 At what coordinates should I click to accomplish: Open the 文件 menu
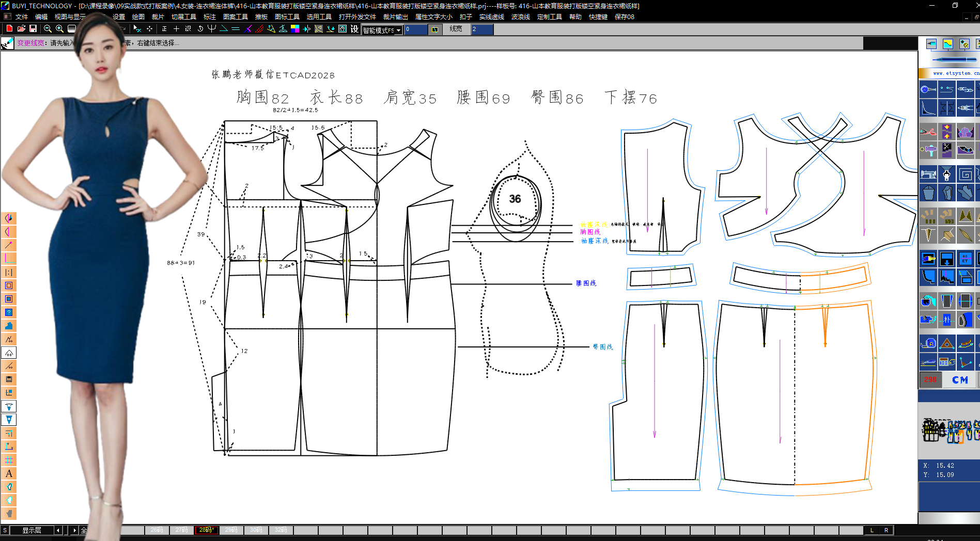(x=22, y=17)
